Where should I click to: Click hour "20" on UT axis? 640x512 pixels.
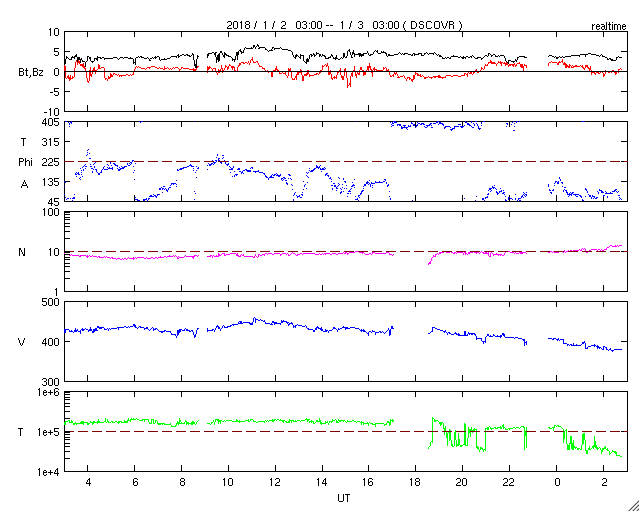click(462, 482)
